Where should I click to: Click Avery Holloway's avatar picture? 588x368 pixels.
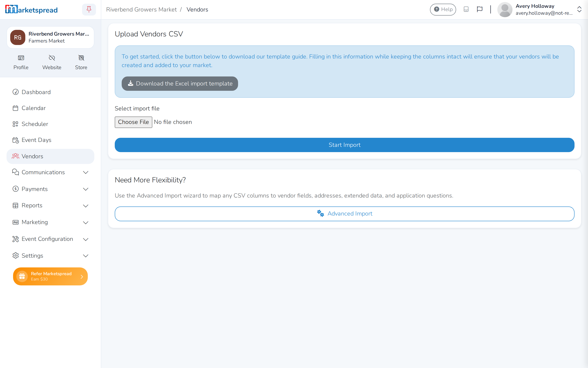coord(505,9)
